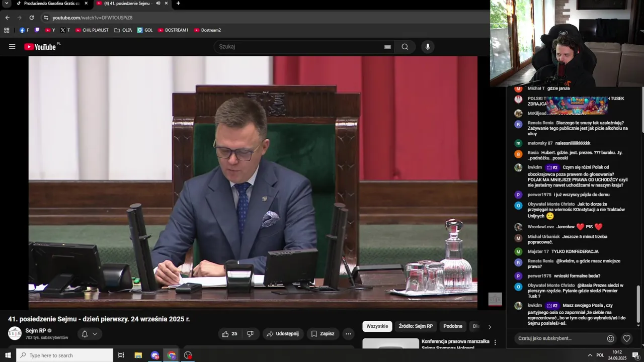Start voice search with the microphone
Image resolution: width=644 pixels, height=362 pixels.
(428, 47)
